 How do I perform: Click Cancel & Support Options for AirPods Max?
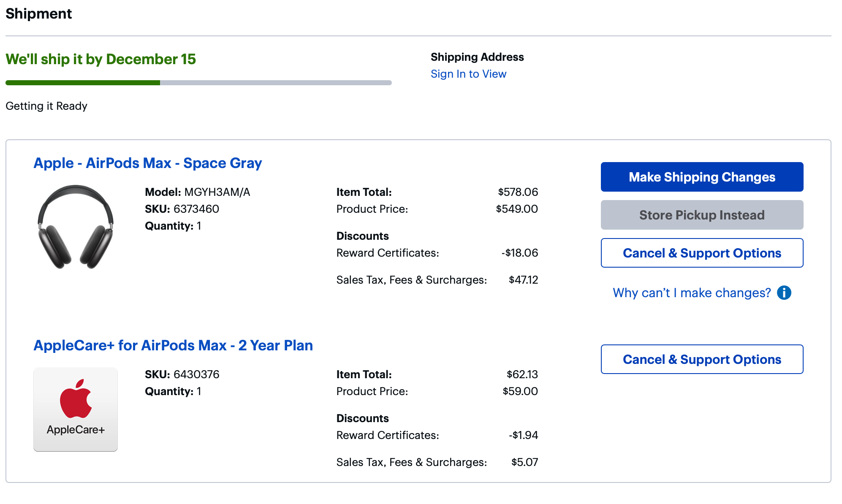(x=702, y=253)
